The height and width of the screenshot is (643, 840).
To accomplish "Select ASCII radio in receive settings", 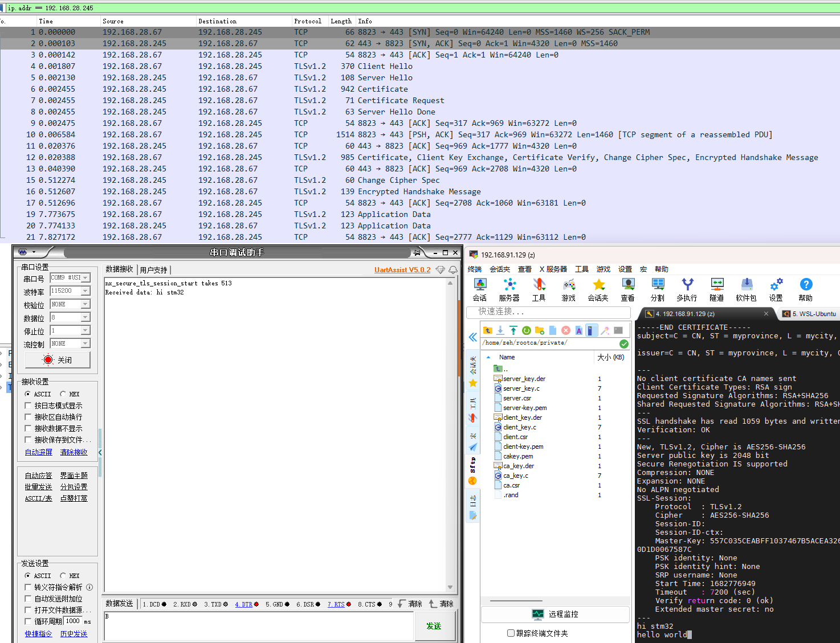I will [28, 394].
